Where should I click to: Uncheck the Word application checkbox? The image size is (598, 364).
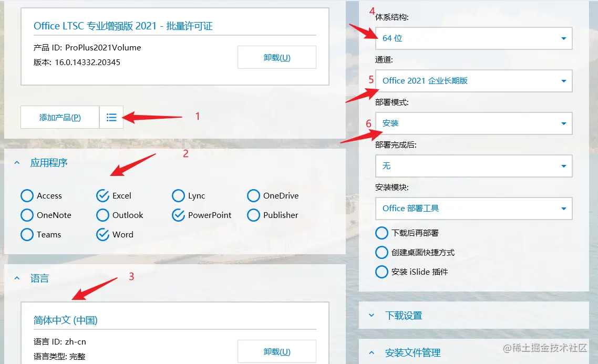click(x=102, y=234)
